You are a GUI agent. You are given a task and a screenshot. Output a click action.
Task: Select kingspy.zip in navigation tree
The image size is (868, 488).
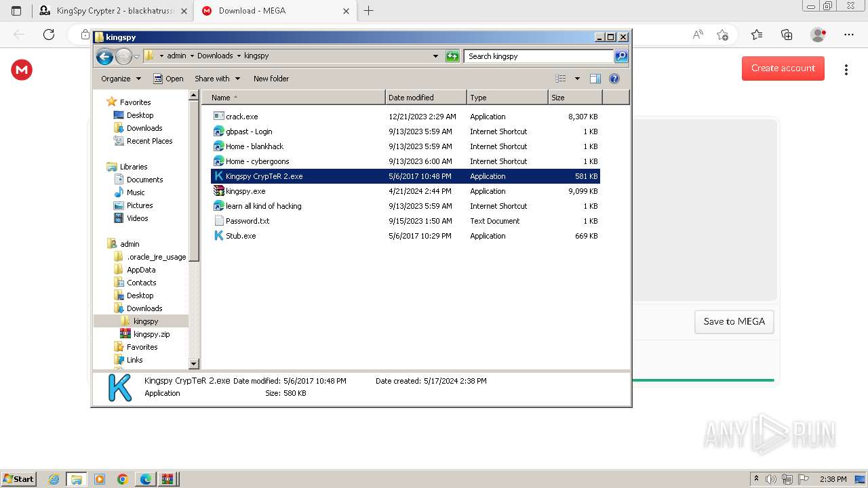152,334
